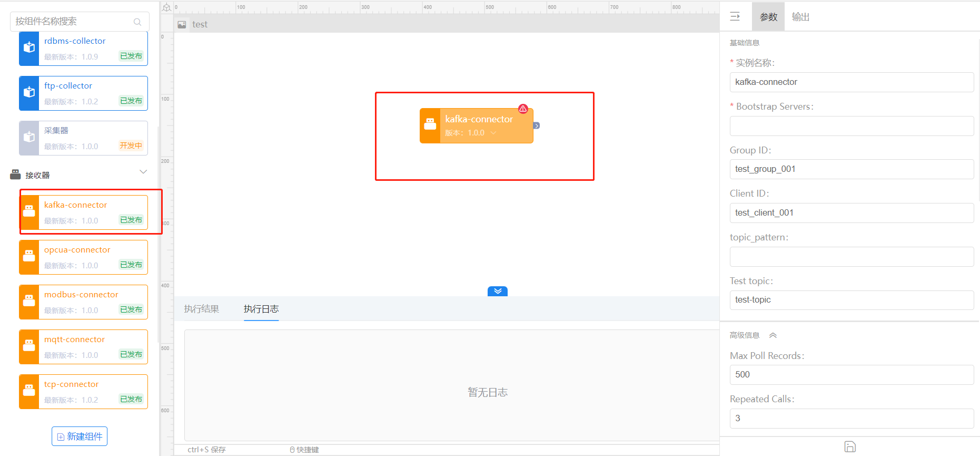Click the 采集器 component cube icon

[29, 138]
